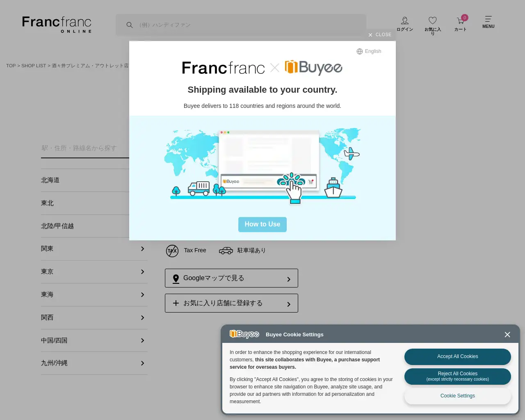525x420 pixels.
Task: Click 中国/四国 region label
Action: [54, 340]
